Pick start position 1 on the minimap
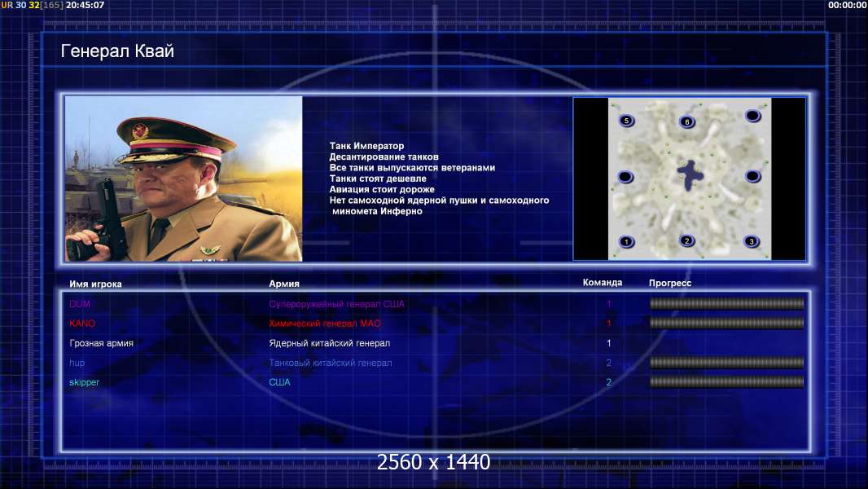The height and width of the screenshot is (489, 868). coord(626,241)
